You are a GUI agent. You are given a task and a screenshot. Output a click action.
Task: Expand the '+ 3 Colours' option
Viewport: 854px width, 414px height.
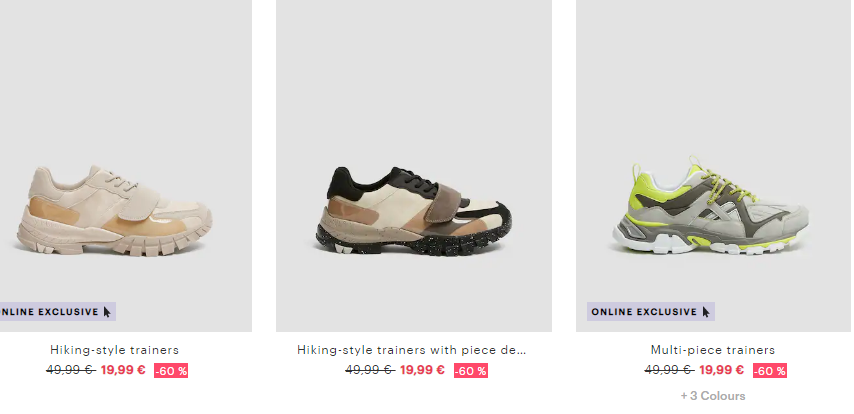pos(713,396)
